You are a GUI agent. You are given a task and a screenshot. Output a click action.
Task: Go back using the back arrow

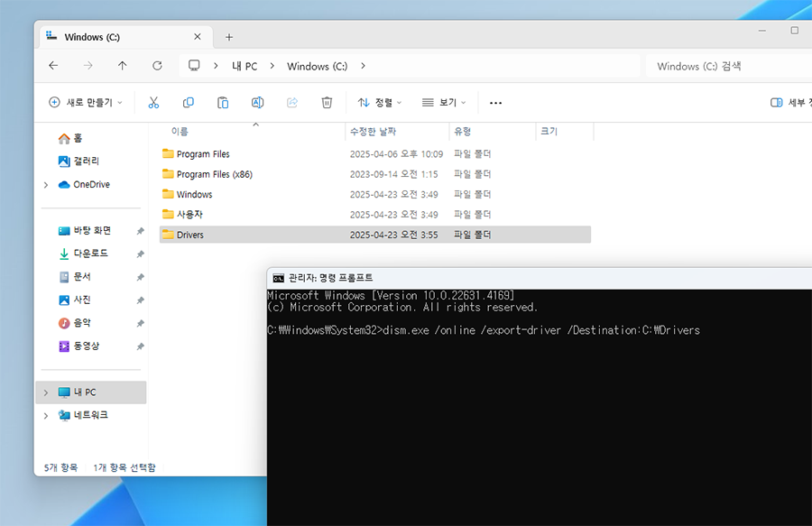[x=53, y=66]
